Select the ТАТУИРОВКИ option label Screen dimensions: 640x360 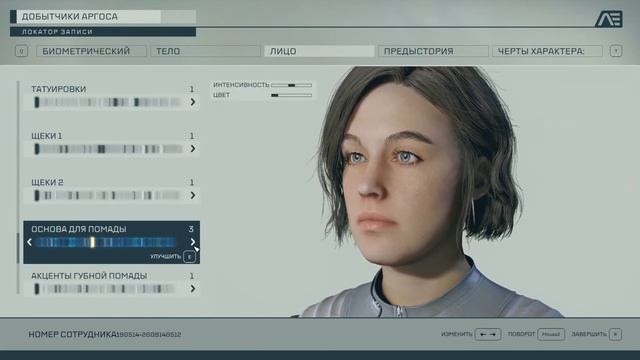pyautogui.click(x=59, y=89)
